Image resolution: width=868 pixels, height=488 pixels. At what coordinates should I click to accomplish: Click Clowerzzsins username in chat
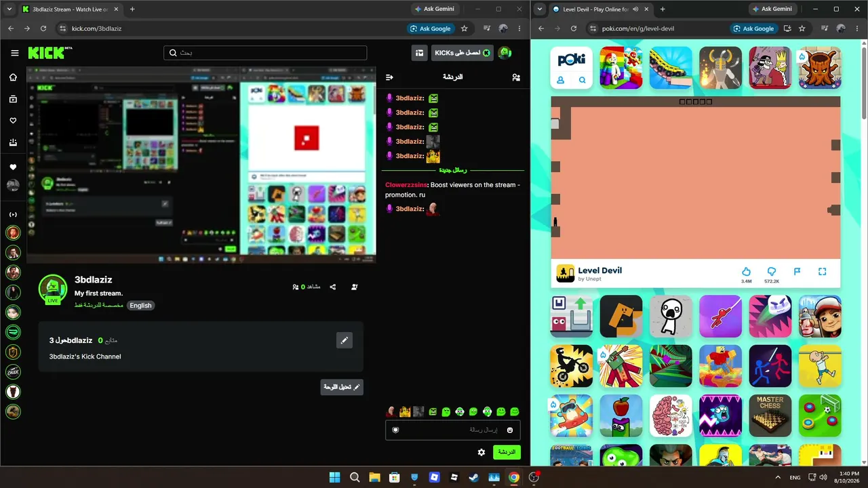click(407, 185)
